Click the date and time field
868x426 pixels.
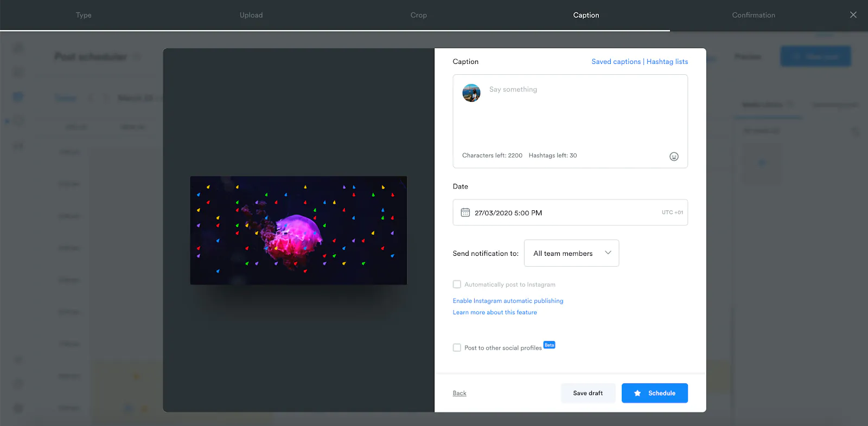[x=570, y=212]
